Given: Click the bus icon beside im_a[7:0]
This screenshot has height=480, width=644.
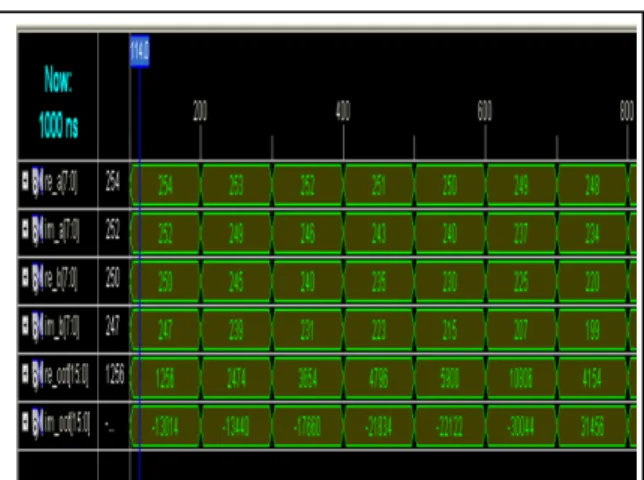Looking at the screenshot, I should (x=37, y=231).
